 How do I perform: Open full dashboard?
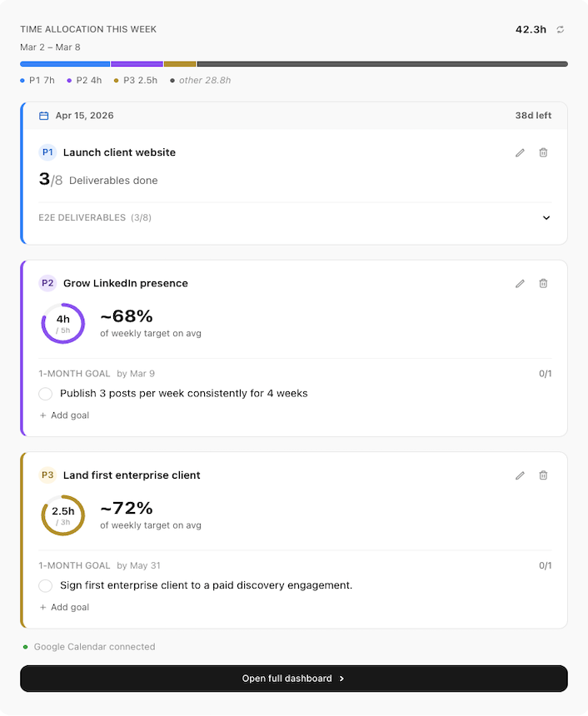(x=294, y=679)
